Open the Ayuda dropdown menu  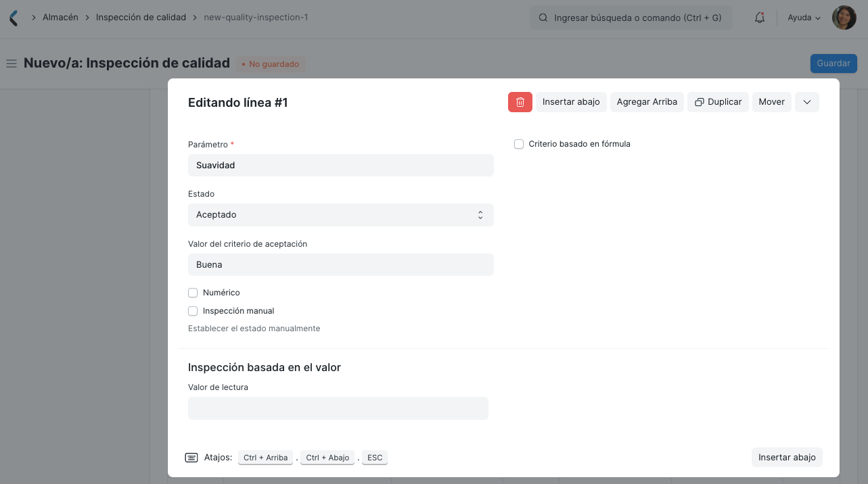804,18
